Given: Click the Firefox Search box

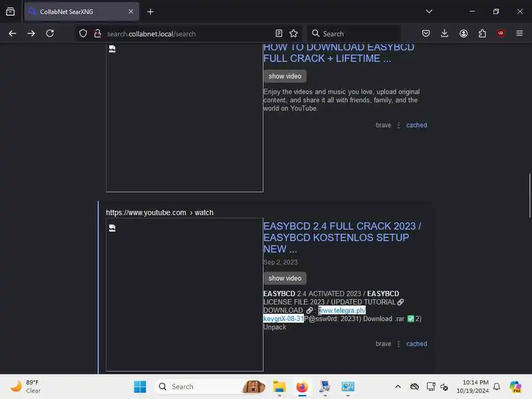Looking at the screenshot, I should 354,34.
